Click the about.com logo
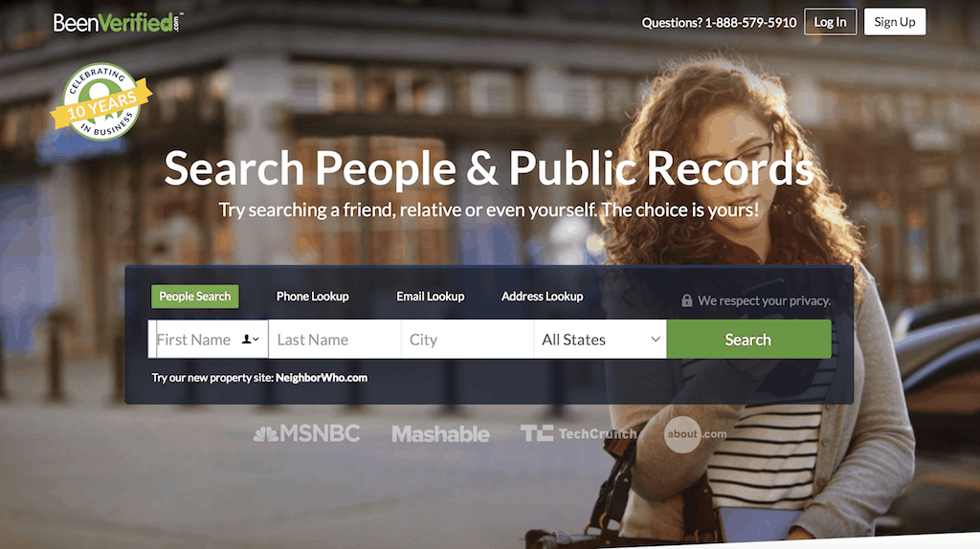The width and height of the screenshot is (980, 549). pos(695,434)
